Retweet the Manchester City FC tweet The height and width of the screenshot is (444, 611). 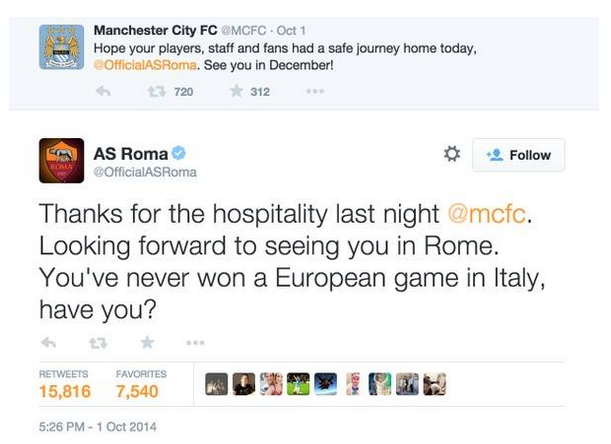155,92
